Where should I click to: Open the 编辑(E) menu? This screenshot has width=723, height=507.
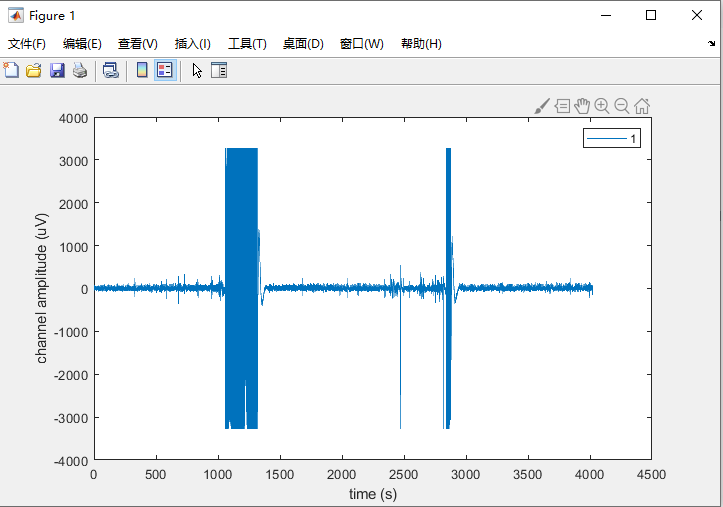click(x=82, y=44)
